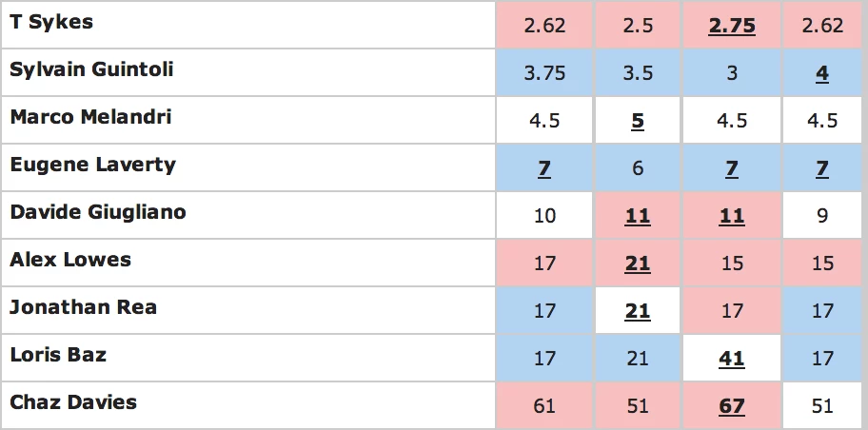This screenshot has height=430, width=868.
Task: Select T Sykes odds of 2.5
Action: [638, 26]
